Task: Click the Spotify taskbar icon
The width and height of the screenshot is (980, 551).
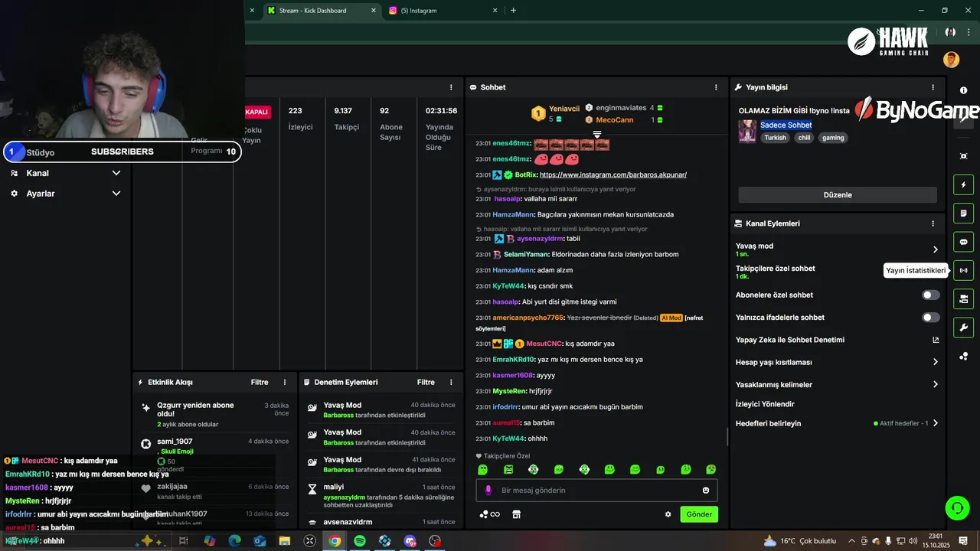Action: 360,541
